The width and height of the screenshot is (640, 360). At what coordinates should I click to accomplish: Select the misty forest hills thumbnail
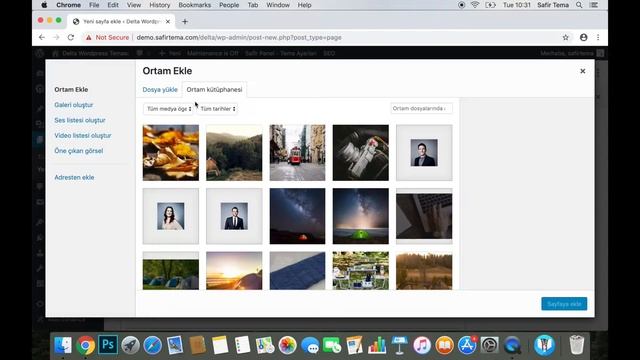click(x=234, y=153)
